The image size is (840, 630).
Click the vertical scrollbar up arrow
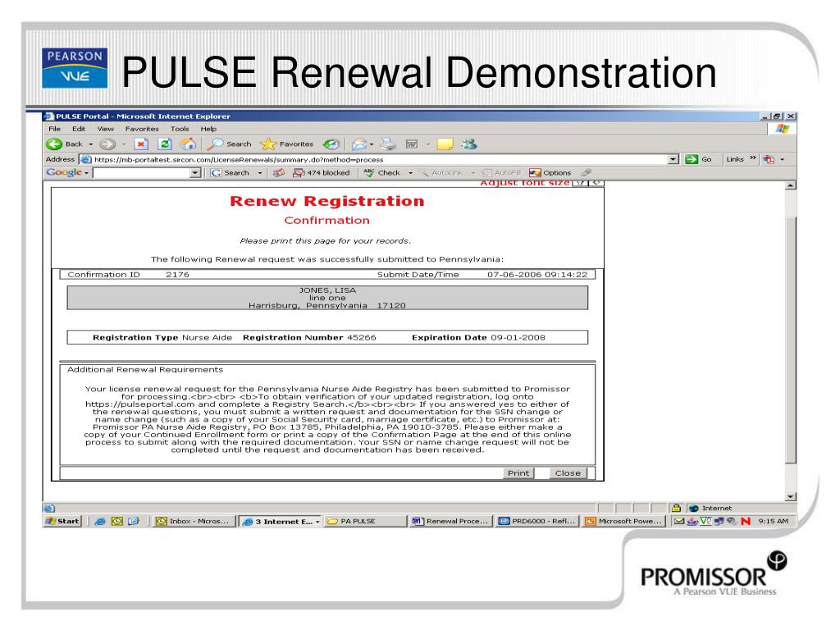click(x=791, y=185)
